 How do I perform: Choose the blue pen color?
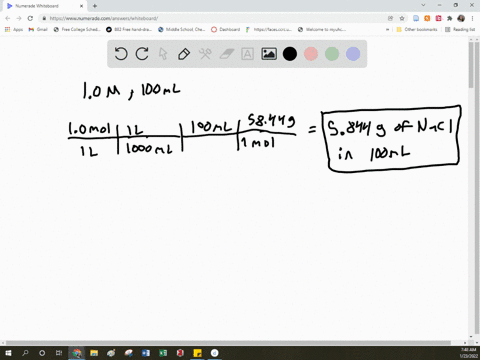353,54
